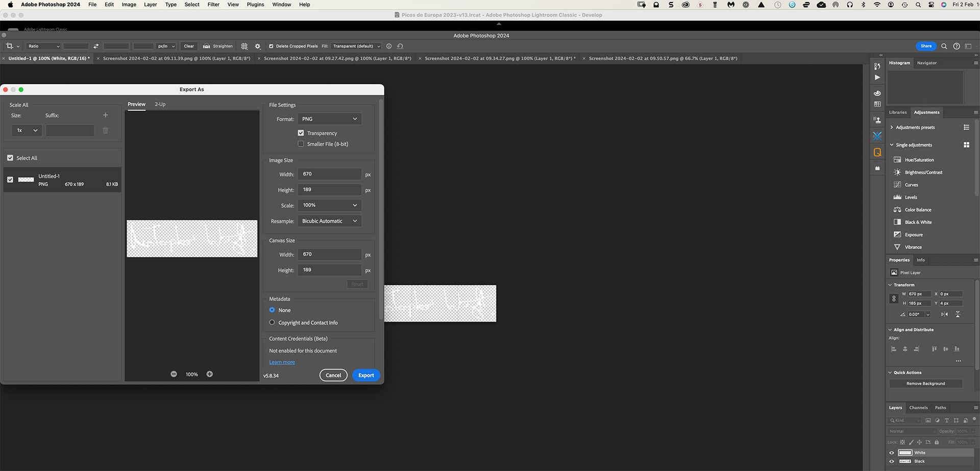
Task: Open the Resample dropdown set to Bicubic Automatic
Action: click(x=329, y=221)
